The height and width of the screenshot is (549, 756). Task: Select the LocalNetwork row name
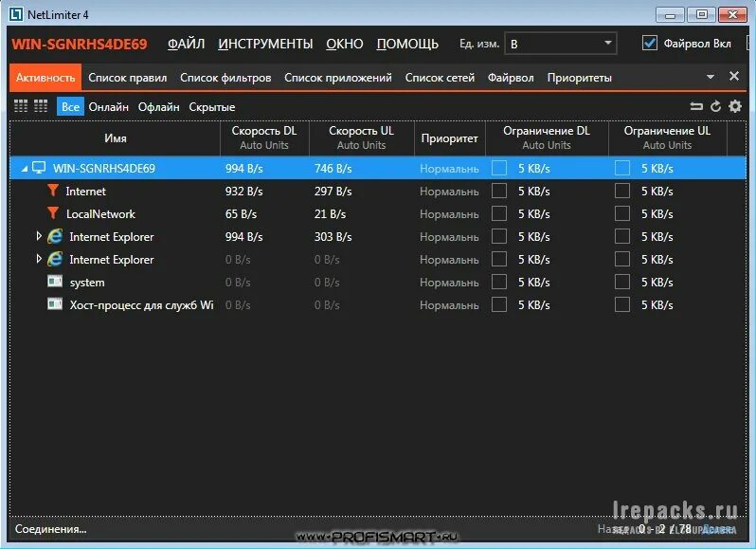pyautogui.click(x=100, y=213)
